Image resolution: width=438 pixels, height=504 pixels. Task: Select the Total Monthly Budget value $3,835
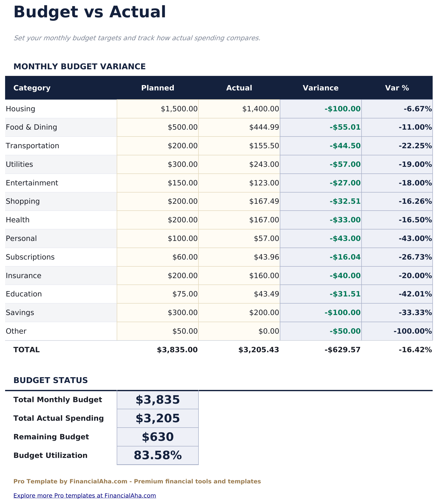[157, 400]
